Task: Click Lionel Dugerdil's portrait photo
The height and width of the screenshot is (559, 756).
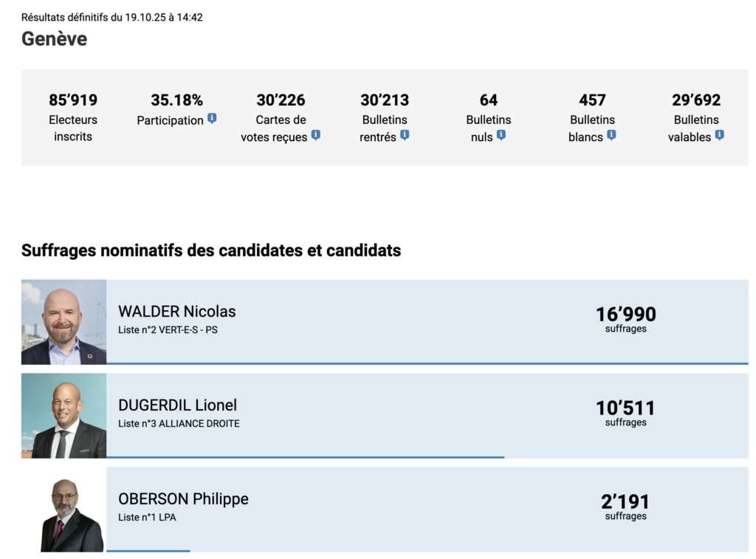Action: (64, 416)
